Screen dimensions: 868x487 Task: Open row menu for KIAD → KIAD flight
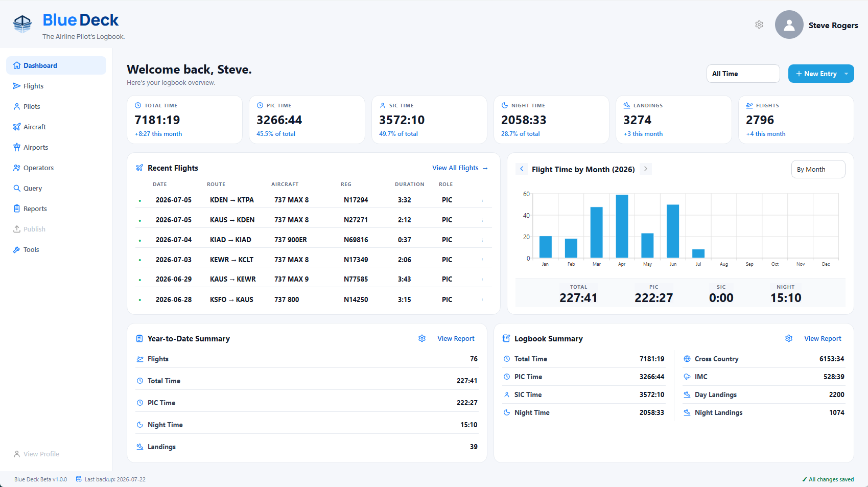(x=482, y=240)
